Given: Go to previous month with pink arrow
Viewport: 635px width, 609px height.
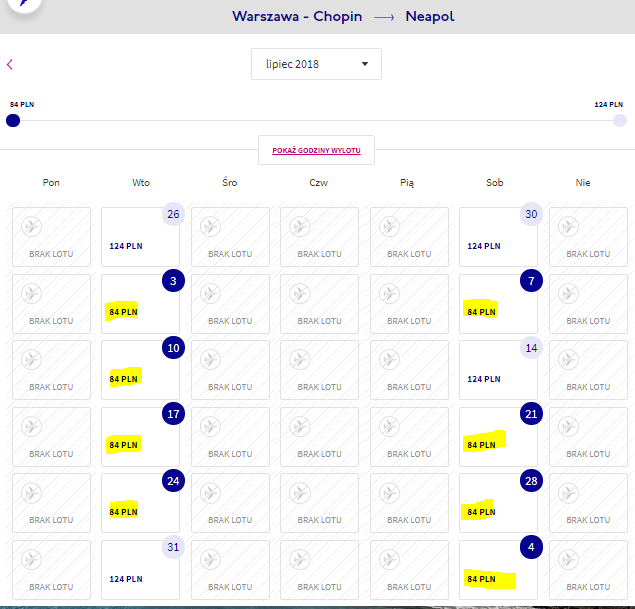Looking at the screenshot, I should tap(10, 64).
